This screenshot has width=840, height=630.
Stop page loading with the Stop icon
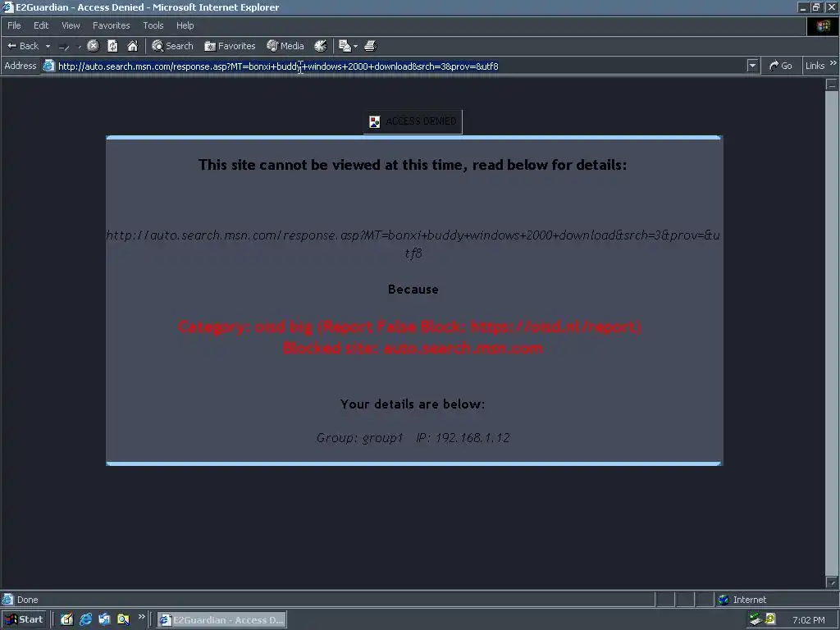pos(94,46)
